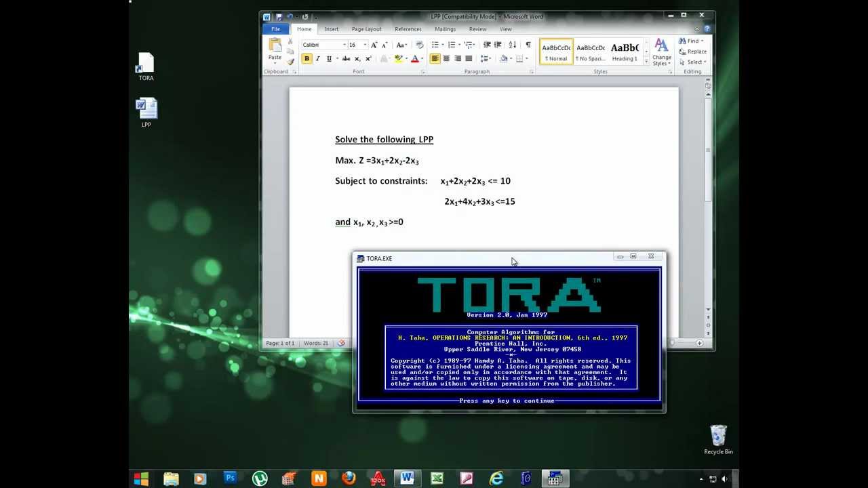Screen dimensions: 868x488
Task: Switch to the View tab
Action: pos(506,29)
